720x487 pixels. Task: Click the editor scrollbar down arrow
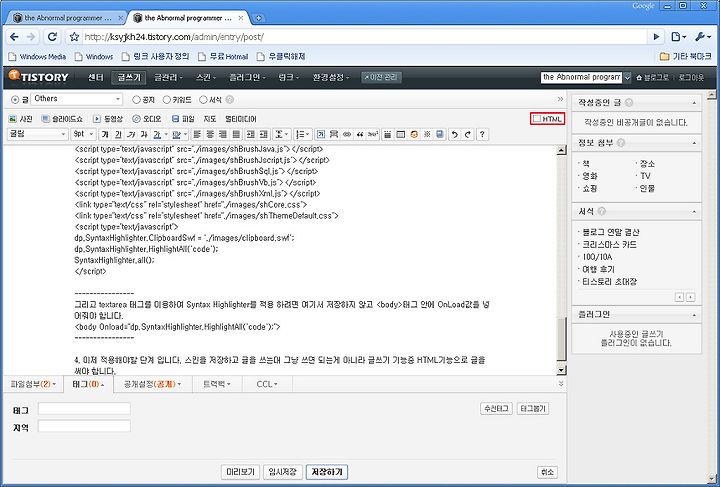point(561,369)
